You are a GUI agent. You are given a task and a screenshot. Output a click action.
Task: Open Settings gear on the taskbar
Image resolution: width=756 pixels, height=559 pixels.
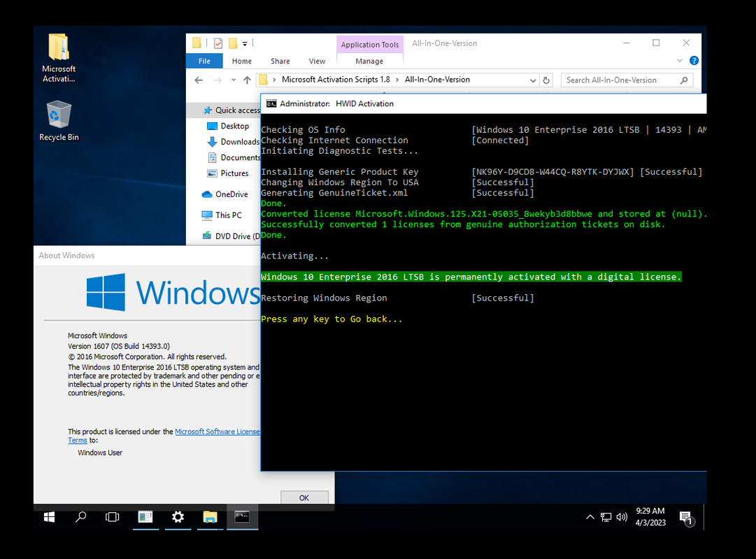[x=178, y=517]
